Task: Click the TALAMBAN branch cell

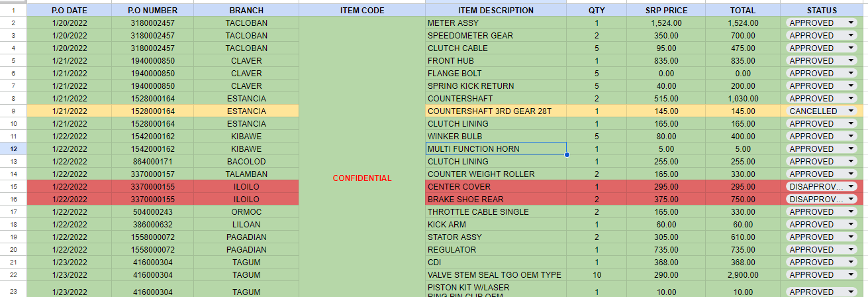Action: click(x=246, y=174)
